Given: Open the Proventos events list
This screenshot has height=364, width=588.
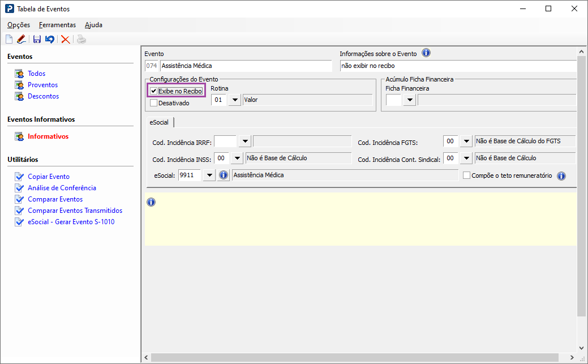Looking at the screenshot, I should click(x=43, y=85).
